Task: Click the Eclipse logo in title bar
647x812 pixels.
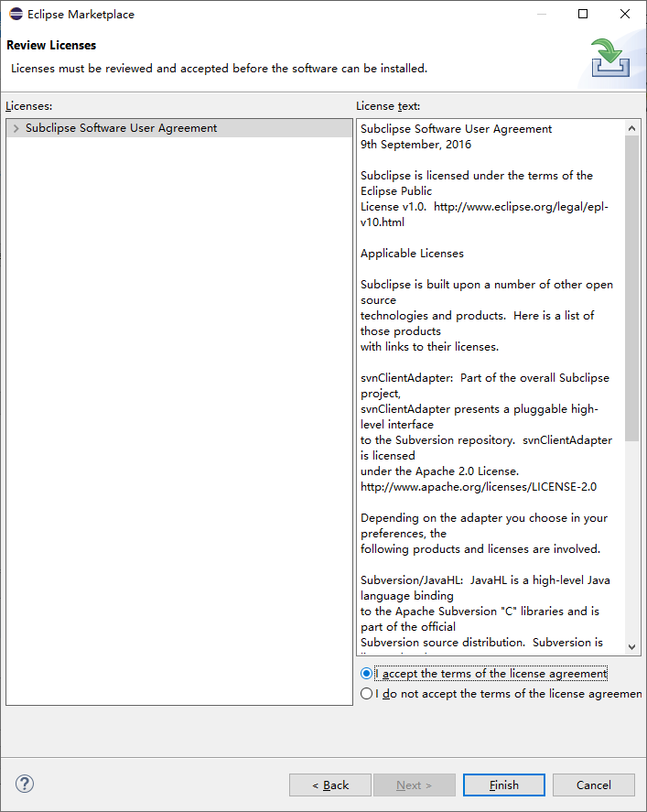Action: 16,14
